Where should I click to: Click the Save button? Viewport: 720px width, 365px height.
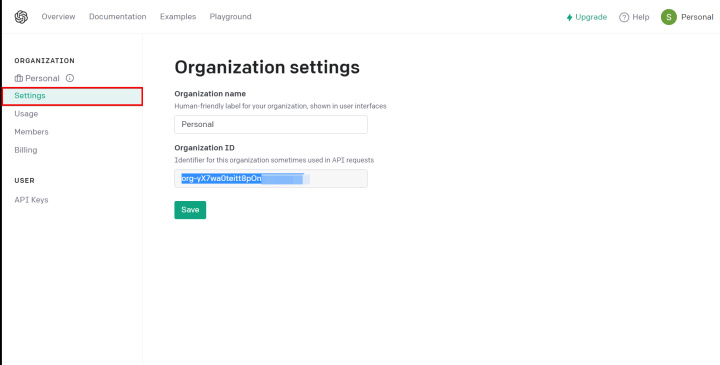190,210
